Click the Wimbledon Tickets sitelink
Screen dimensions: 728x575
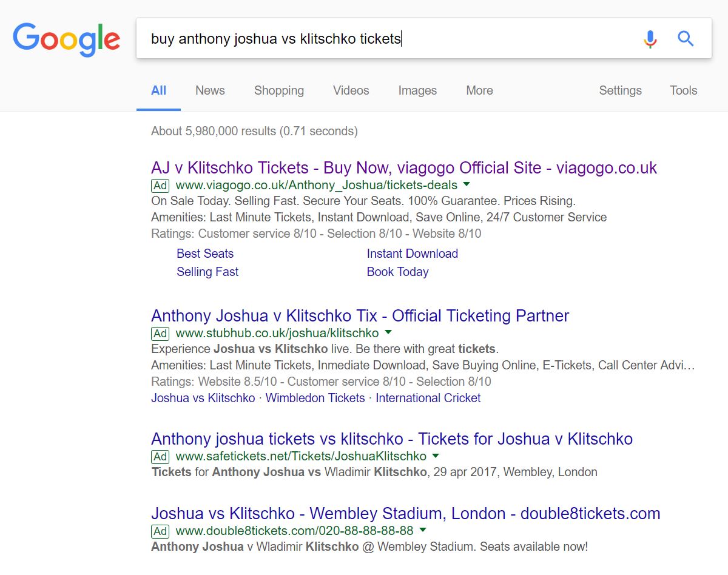pos(315,398)
